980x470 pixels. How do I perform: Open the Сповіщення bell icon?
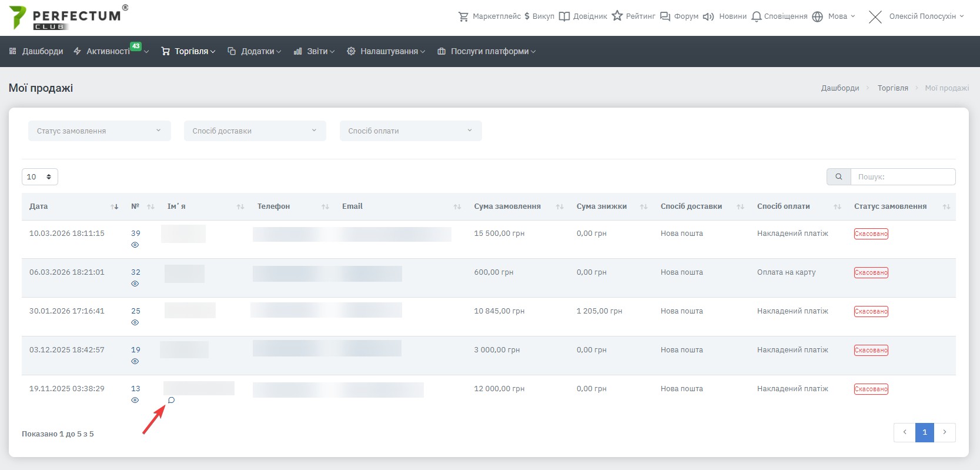tap(756, 16)
